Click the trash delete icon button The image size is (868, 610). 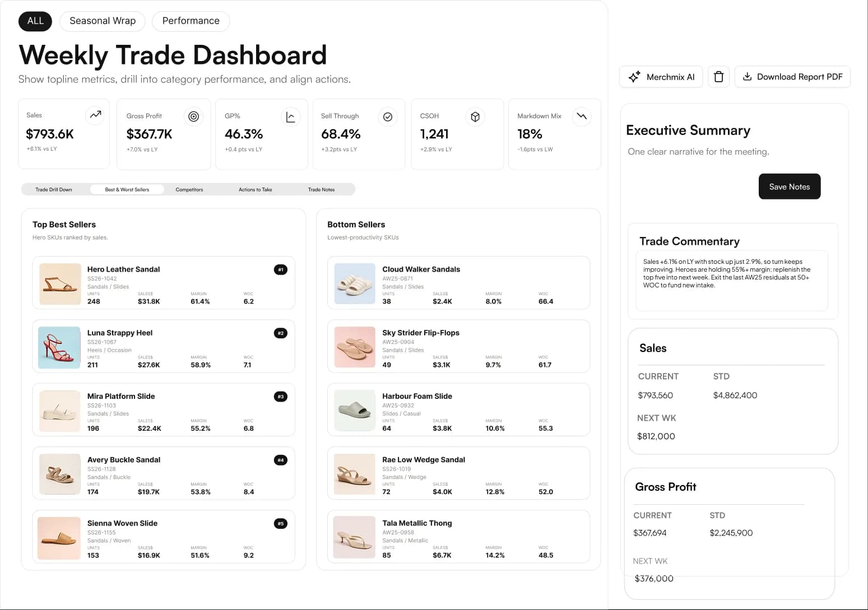coord(718,77)
